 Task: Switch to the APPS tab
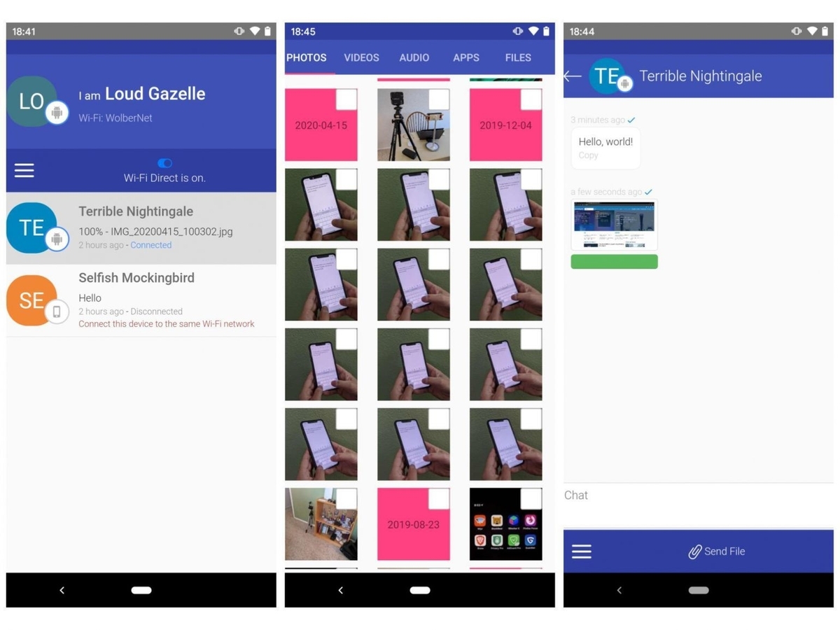[465, 58]
